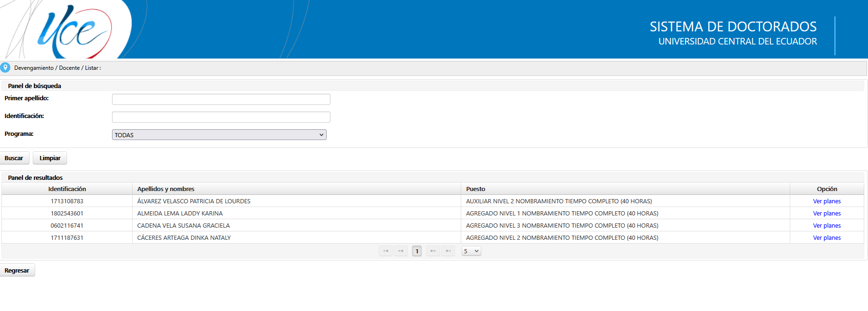Click name ALMEIDA LEMA LADDY KARINA
Screen dimensions: 868x311
180,213
